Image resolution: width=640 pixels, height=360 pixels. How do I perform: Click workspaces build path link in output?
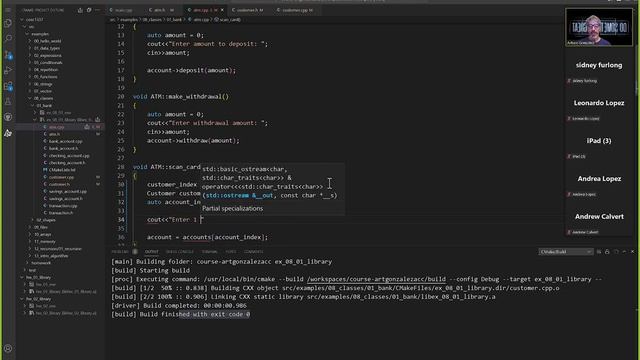tap(376, 279)
